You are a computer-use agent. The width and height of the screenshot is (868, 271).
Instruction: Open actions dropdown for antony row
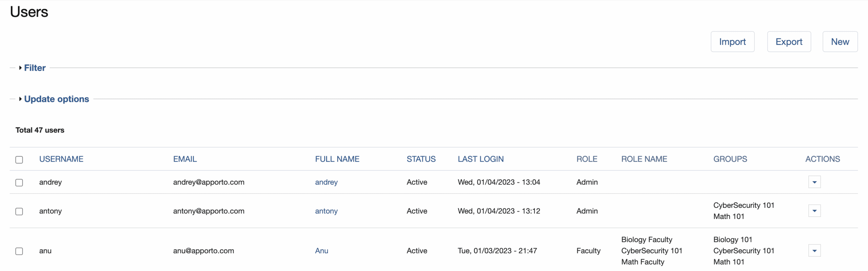(814, 211)
